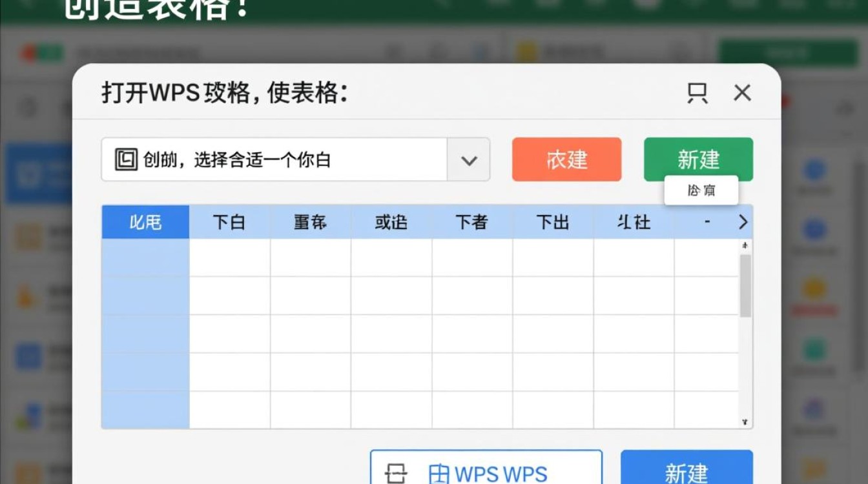Select the column header showing a dash
Viewport: 868px width, 484px height.
707,222
